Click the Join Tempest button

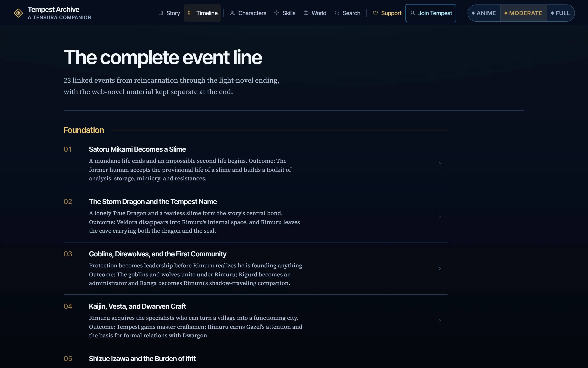pyautogui.click(x=431, y=13)
